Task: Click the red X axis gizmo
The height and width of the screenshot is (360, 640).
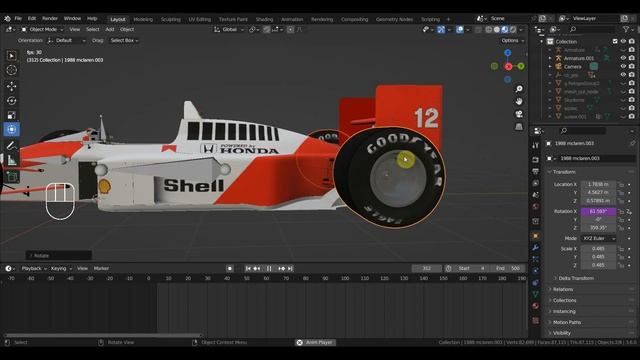Action: point(508,66)
